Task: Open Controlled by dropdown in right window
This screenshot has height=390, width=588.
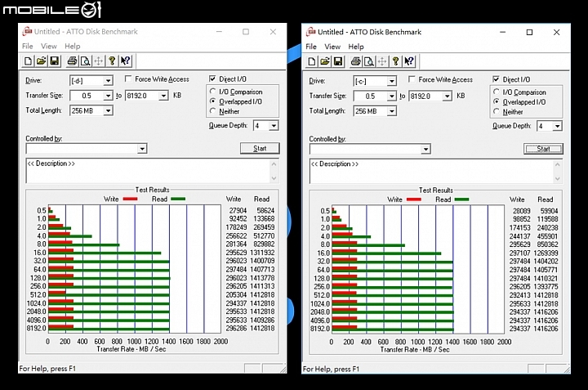Action: [x=425, y=149]
